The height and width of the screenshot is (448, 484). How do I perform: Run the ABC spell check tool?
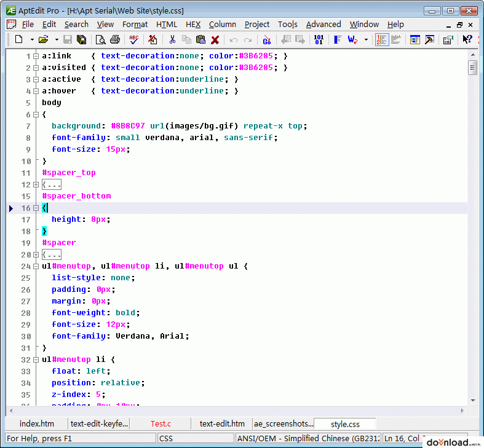pyautogui.click(x=133, y=39)
